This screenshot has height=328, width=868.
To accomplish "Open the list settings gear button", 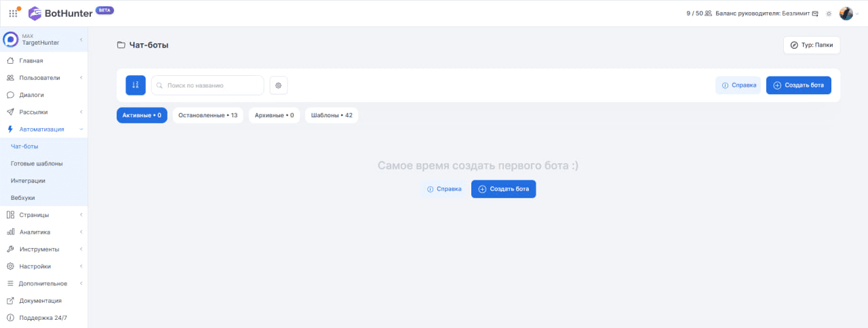I will click(279, 85).
